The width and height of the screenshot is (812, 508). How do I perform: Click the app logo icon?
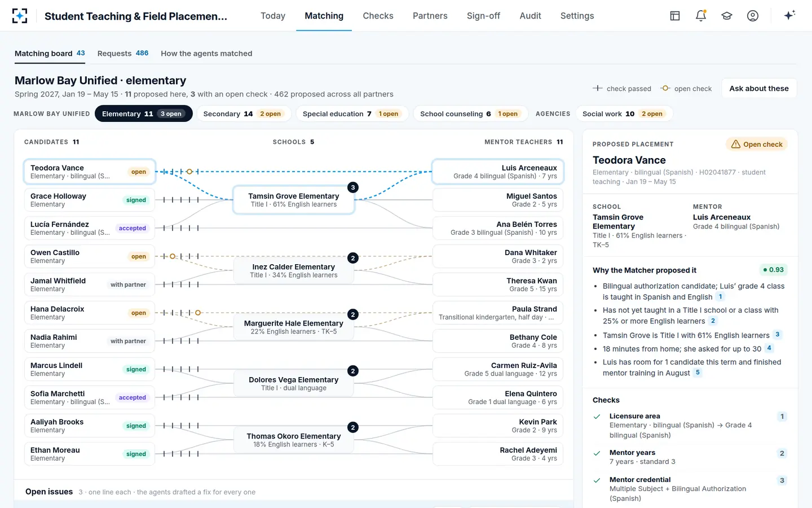pos(20,16)
